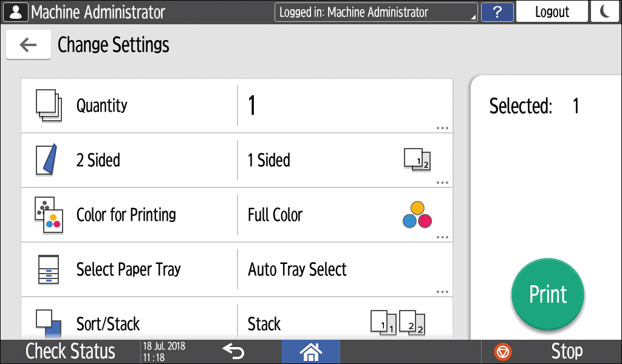This screenshot has height=364, width=622.
Task: Click the Logout button
Action: point(552,12)
